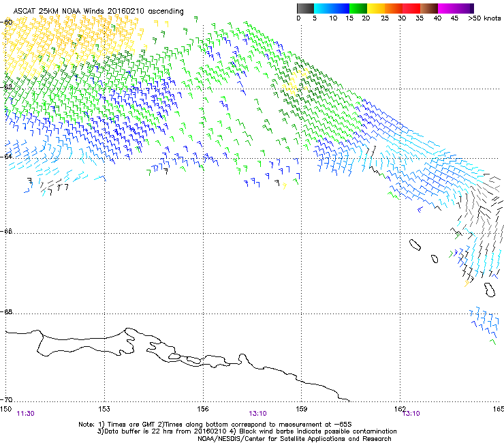Click the 153 longitude axis label

(104, 409)
